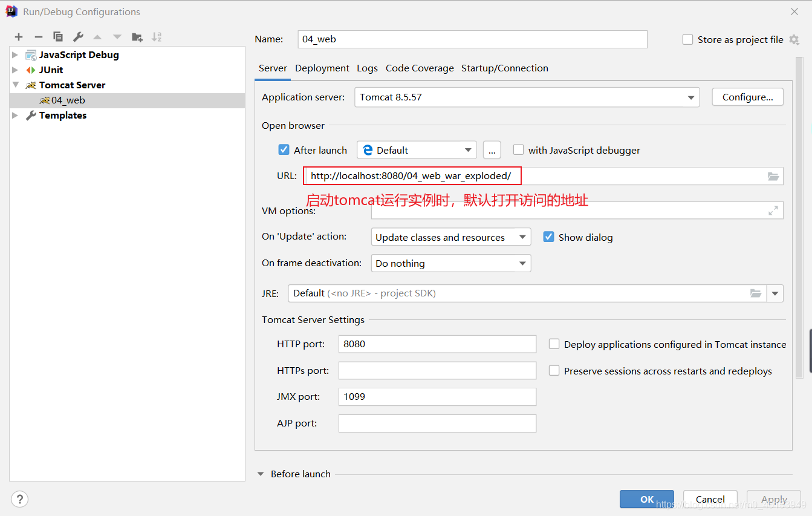Click the Sort Configurations icon
Image resolution: width=812 pixels, height=516 pixels.
157,37
